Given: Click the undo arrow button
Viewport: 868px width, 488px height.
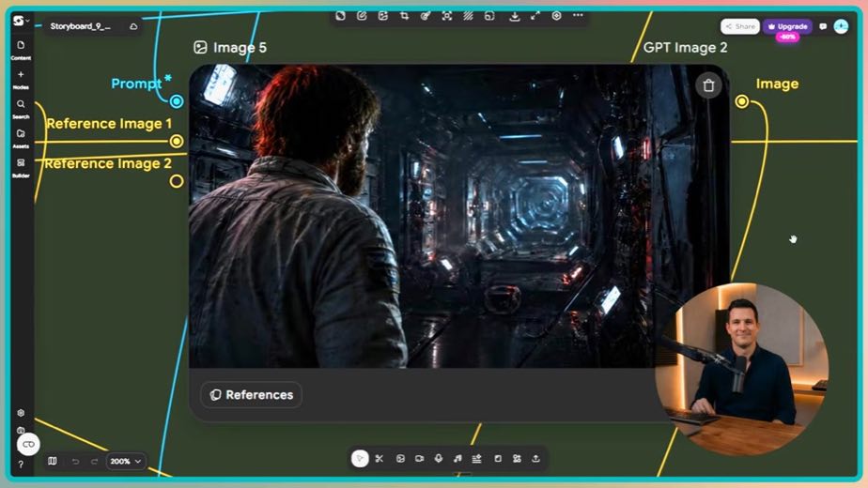Looking at the screenshot, I should (75, 461).
